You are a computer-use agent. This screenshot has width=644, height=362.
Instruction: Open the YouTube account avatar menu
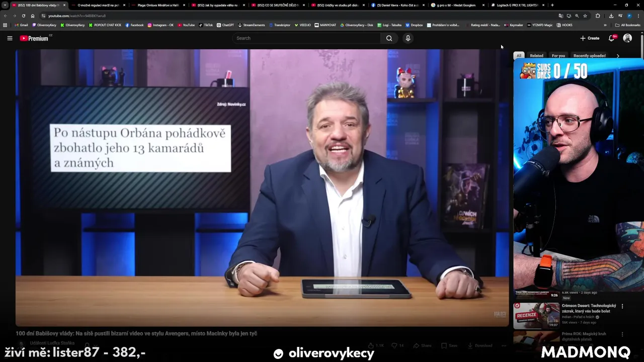point(627,38)
